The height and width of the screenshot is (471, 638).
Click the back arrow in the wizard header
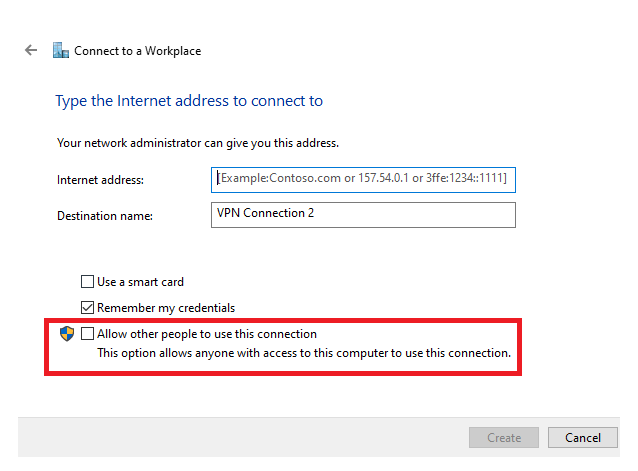click(31, 50)
